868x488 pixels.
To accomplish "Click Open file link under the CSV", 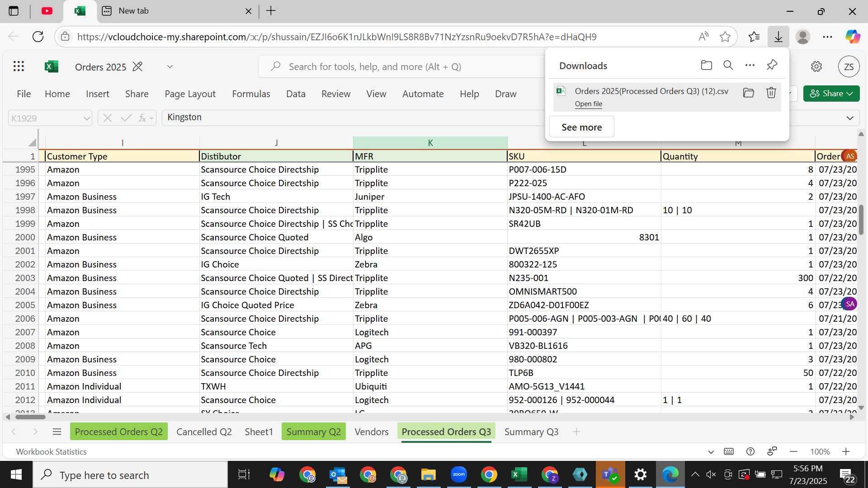I will [x=588, y=104].
